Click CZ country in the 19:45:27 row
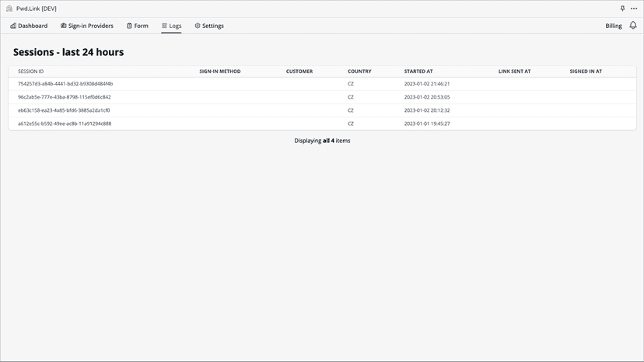 click(x=351, y=124)
